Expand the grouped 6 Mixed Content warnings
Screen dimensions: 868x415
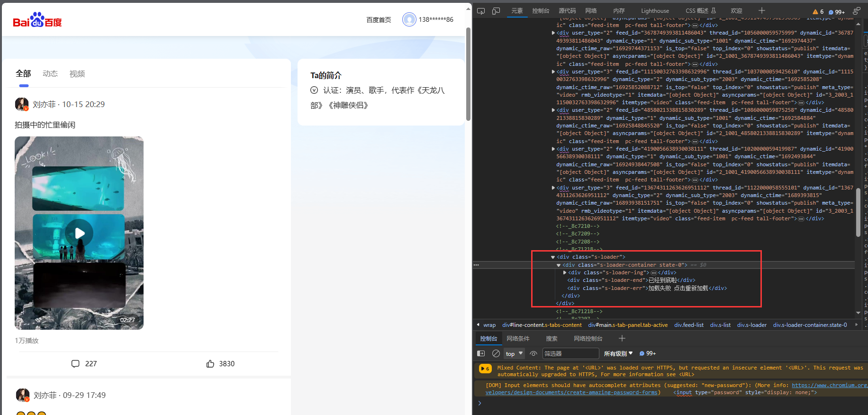coord(485,369)
